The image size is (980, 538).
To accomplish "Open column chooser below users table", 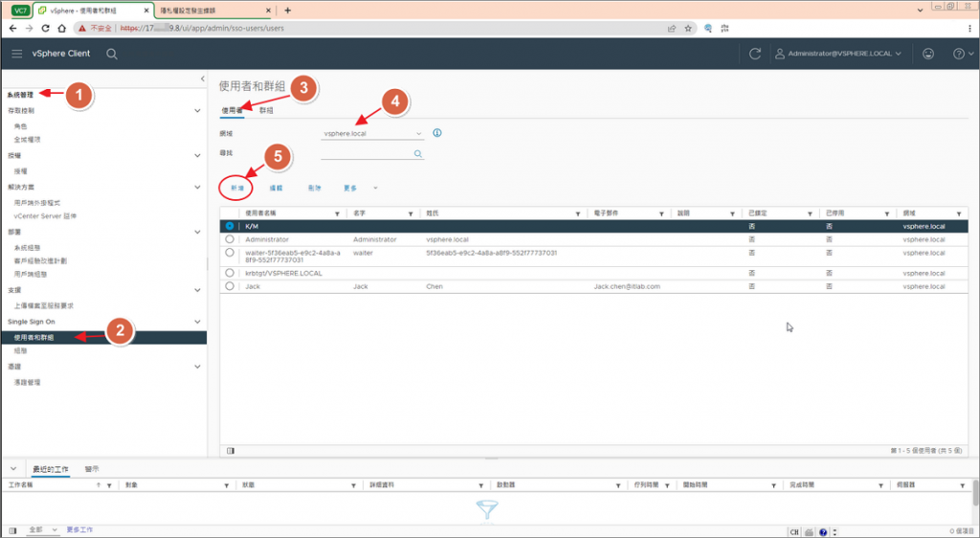I will coord(231,451).
